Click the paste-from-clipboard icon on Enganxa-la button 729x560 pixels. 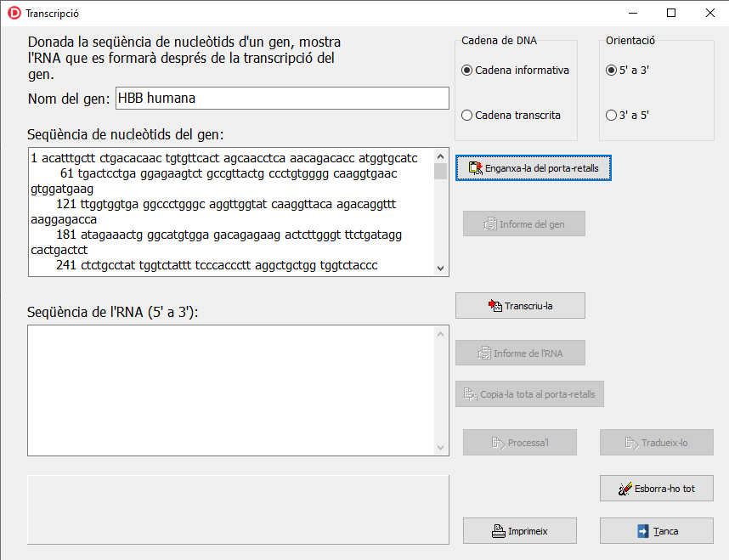476,168
